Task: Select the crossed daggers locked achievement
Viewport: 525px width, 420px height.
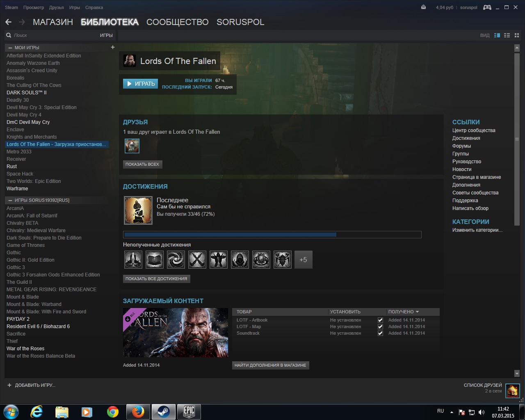Action: (x=197, y=260)
